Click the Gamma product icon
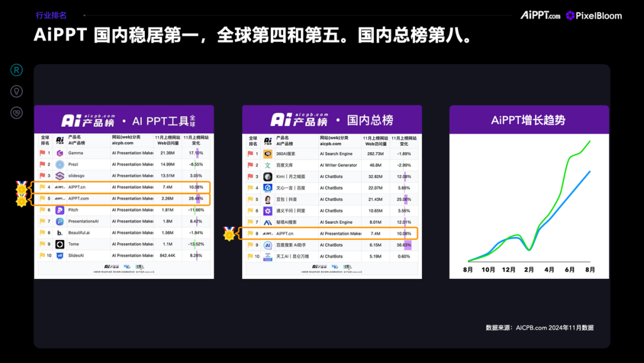 (60, 153)
